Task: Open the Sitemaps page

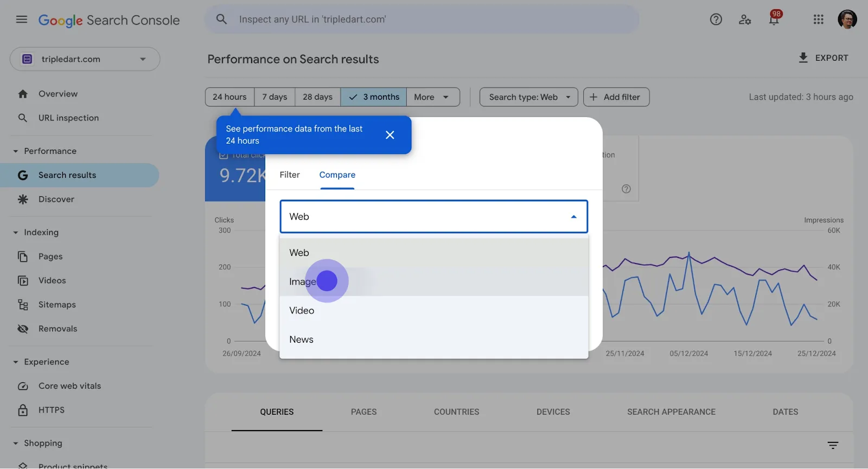Action: click(x=57, y=305)
